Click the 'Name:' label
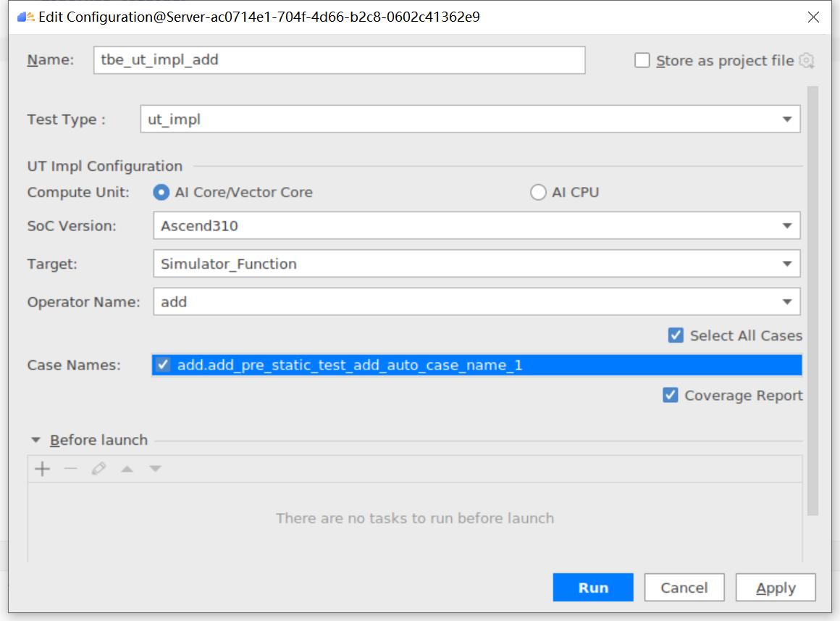840x621 pixels. coord(51,60)
